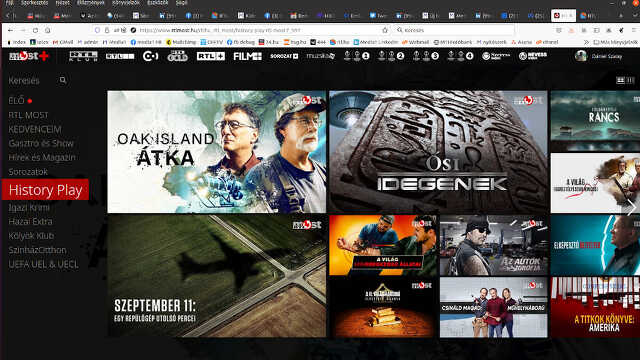Open the Rancs show tile

point(596,121)
